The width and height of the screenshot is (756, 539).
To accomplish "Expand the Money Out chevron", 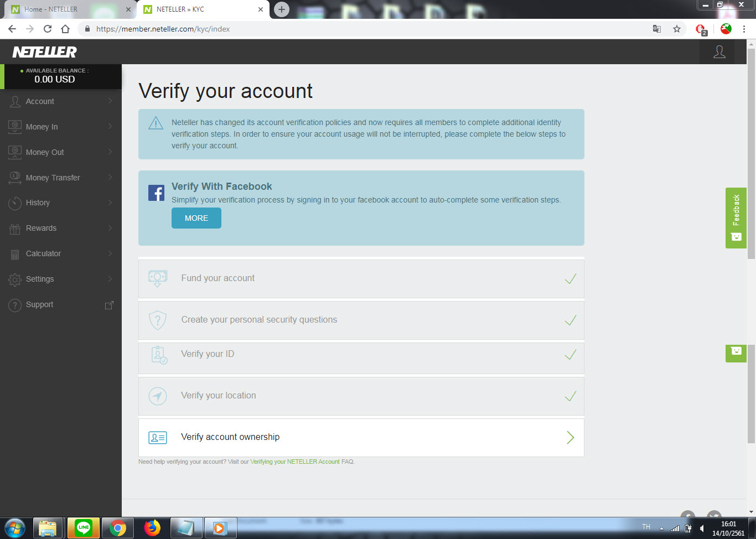I will pos(110,152).
